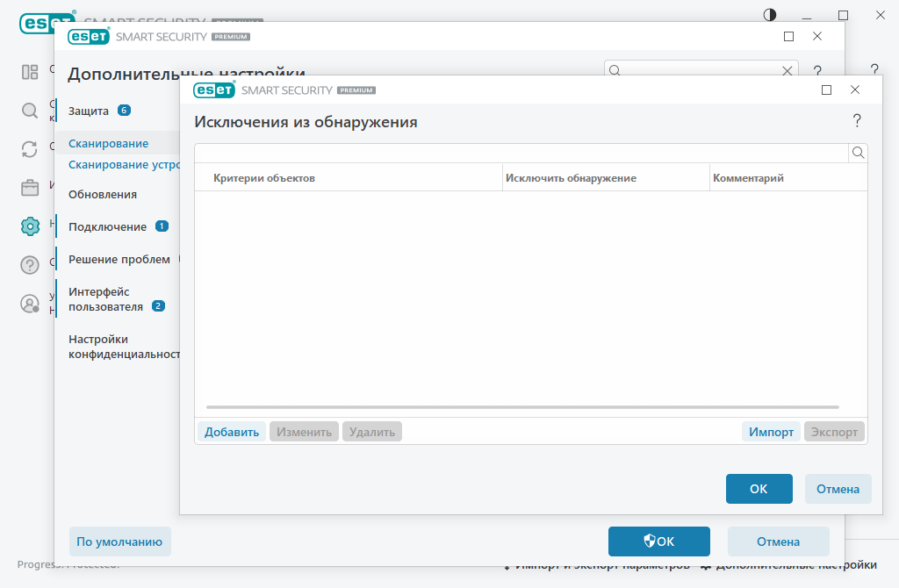Select Сканирование устройств item in settings sidebar
This screenshot has height=588, width=899.
(x=124, y=164)
